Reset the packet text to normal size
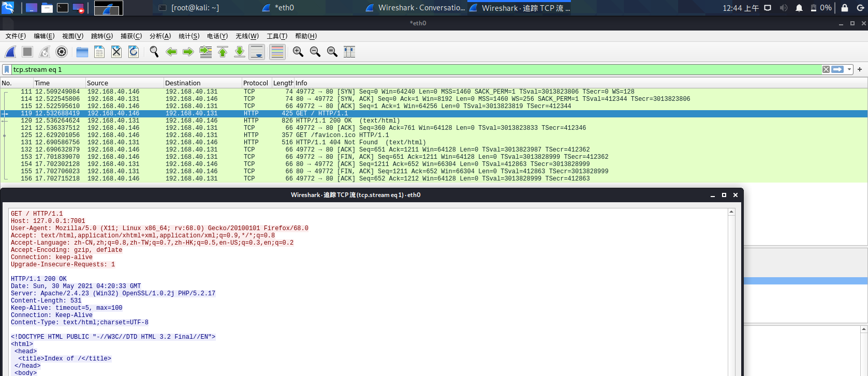The height and width of the screenshot is (376, 868). coord(332,52)
